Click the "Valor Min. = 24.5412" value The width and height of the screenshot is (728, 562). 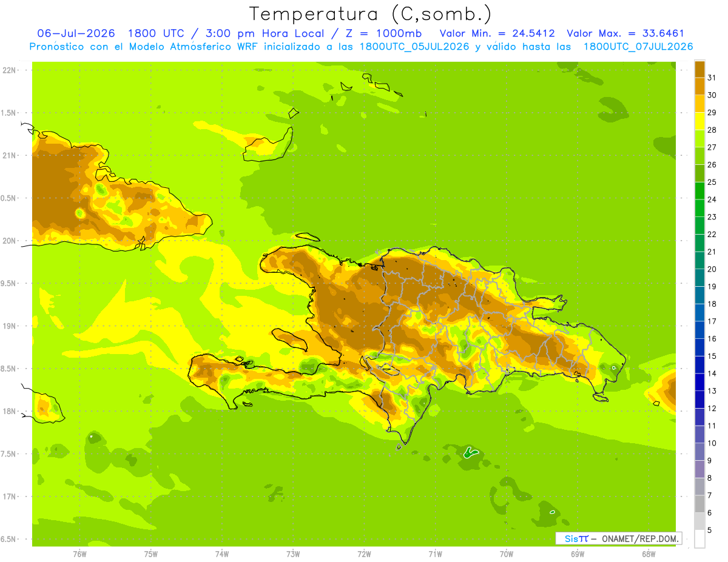pyautogui.click(x=497, y=33)
